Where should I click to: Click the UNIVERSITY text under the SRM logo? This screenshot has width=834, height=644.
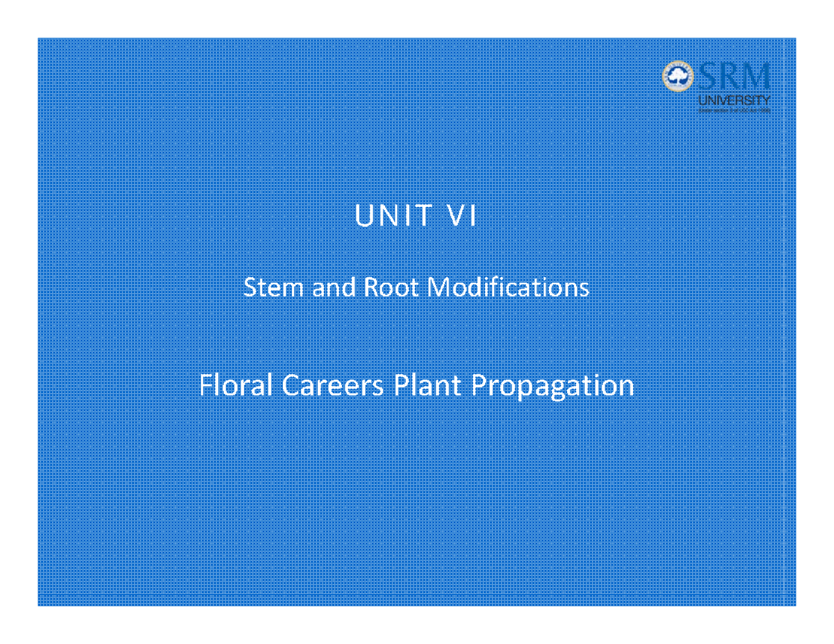tap(735, 99)
